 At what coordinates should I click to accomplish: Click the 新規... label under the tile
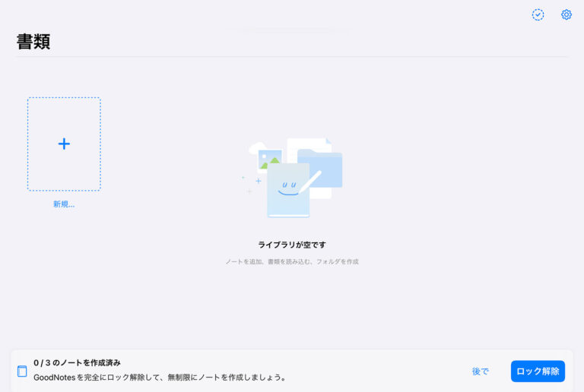64,204
